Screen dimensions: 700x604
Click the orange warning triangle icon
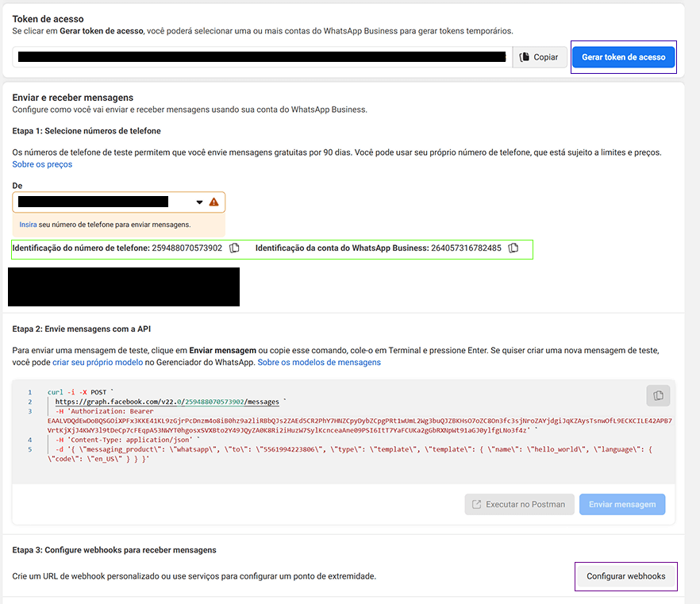[x=213, y=202]
